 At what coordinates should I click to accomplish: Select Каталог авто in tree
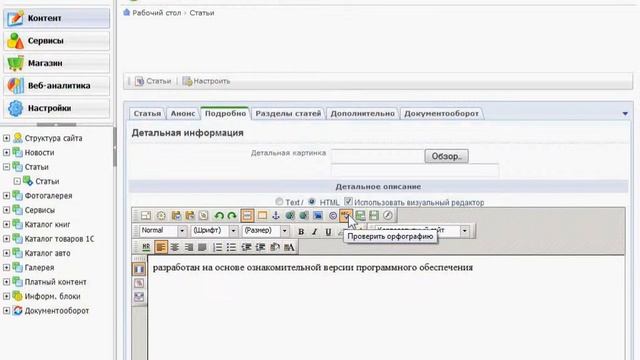pyautogui.click(x=47, y=253)
